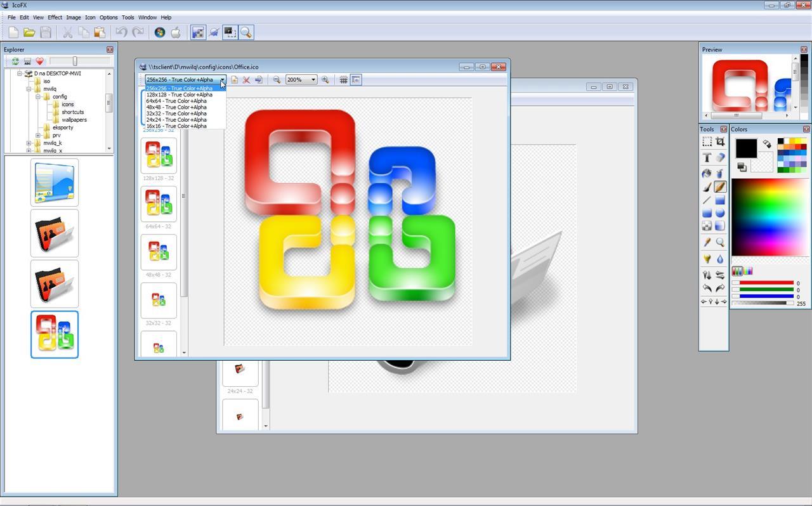Open the Effect menu
The height and width of the screenshot is (506, 812).
[x=55, y=17]
